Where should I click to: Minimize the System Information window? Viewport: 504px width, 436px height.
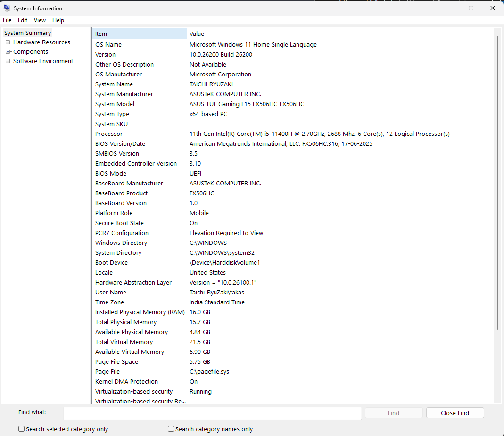pyautogui.click(x=450, y=8)
